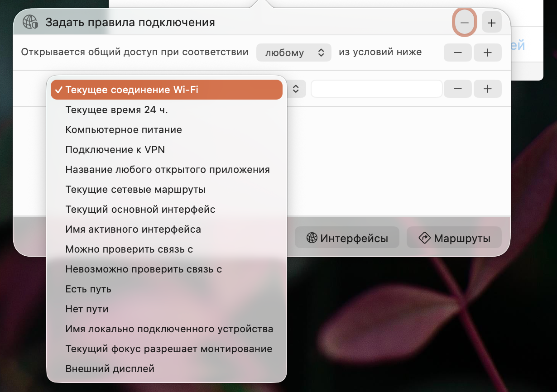
Task: Add a rule after the Wi-Fi row
Action: (487, 89)
